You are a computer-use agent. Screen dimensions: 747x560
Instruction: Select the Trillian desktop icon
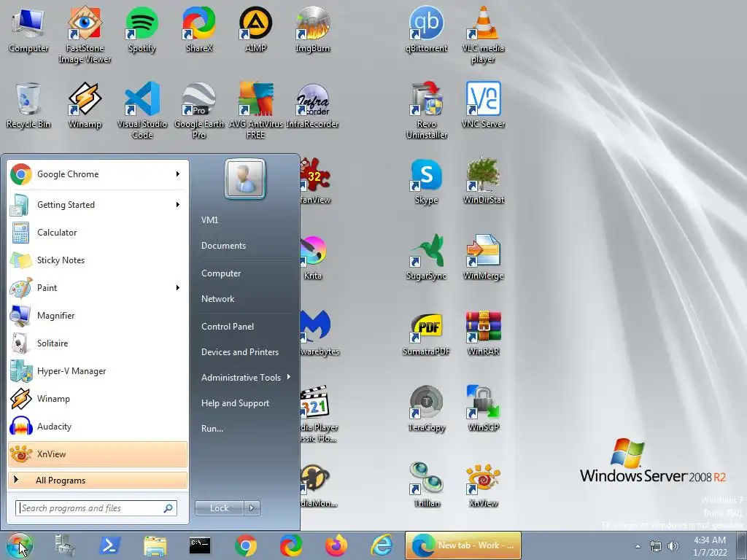click(x=426, y=484)
